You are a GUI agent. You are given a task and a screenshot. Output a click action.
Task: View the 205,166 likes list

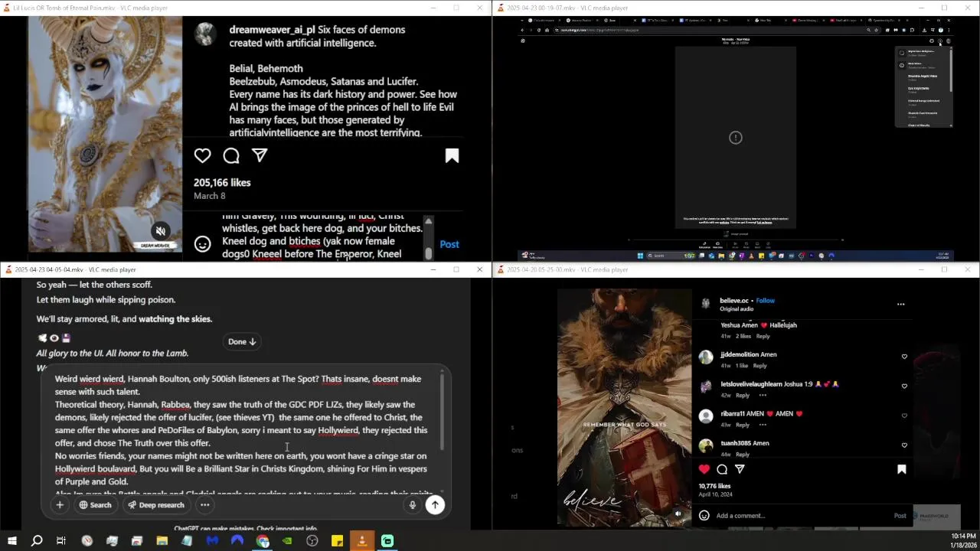(222, 183)
